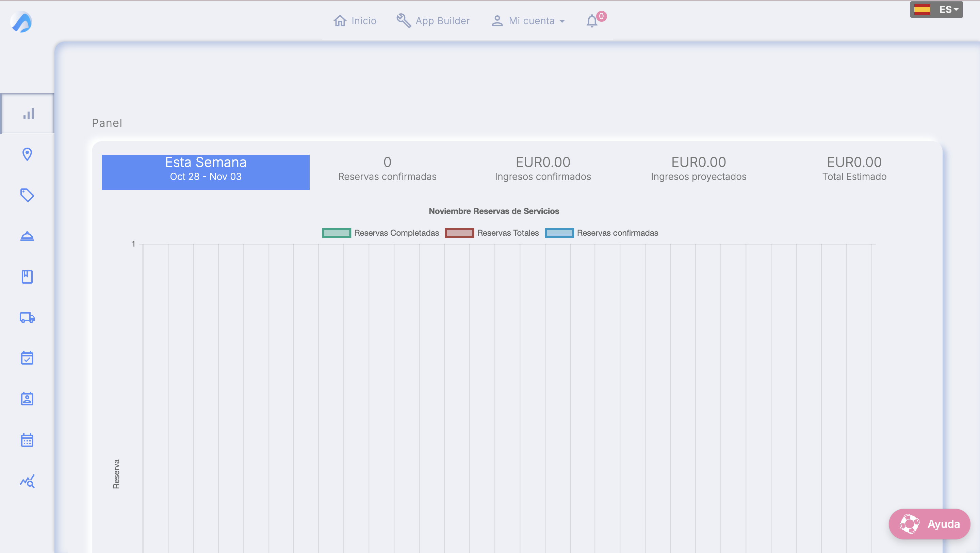Open the delivery truck sidebar icon
The width and height of the screenshot is (980, 553).
(x=27, y=318)
